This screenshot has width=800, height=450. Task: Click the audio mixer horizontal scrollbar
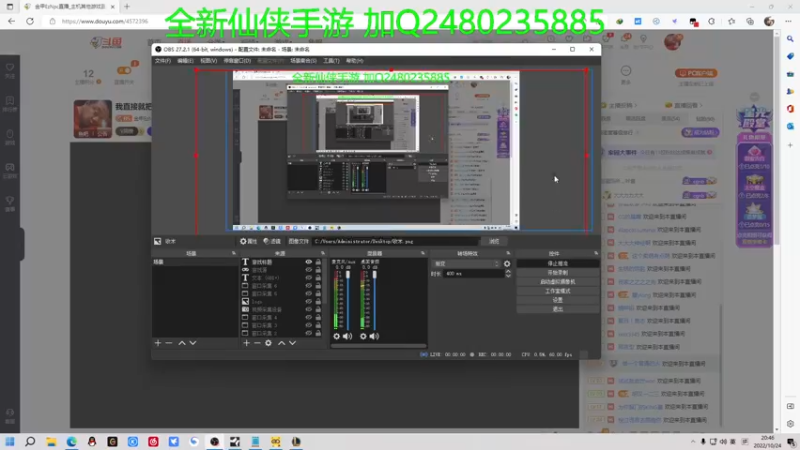[379, 346]
